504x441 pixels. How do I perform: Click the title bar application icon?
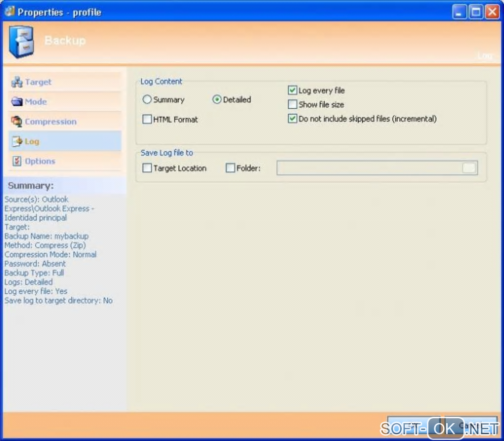[10, 11]
